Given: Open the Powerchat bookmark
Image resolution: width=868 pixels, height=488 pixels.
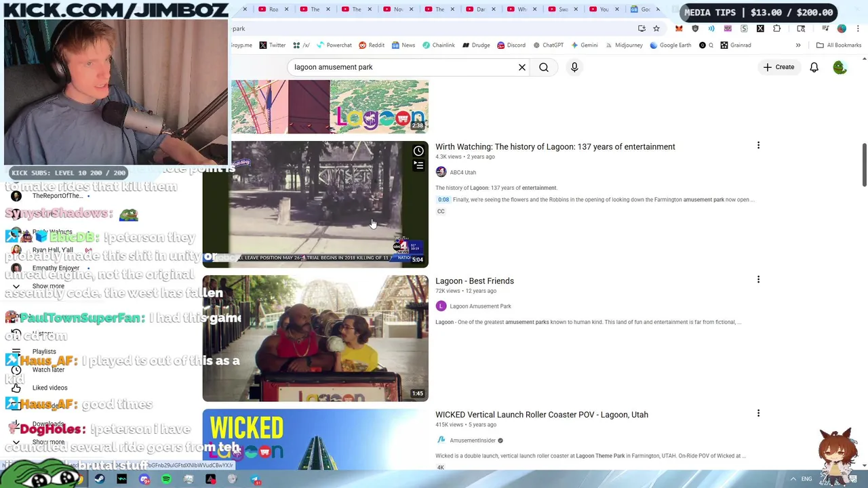Looking at the screenshot, I should (x=334, y=45).
